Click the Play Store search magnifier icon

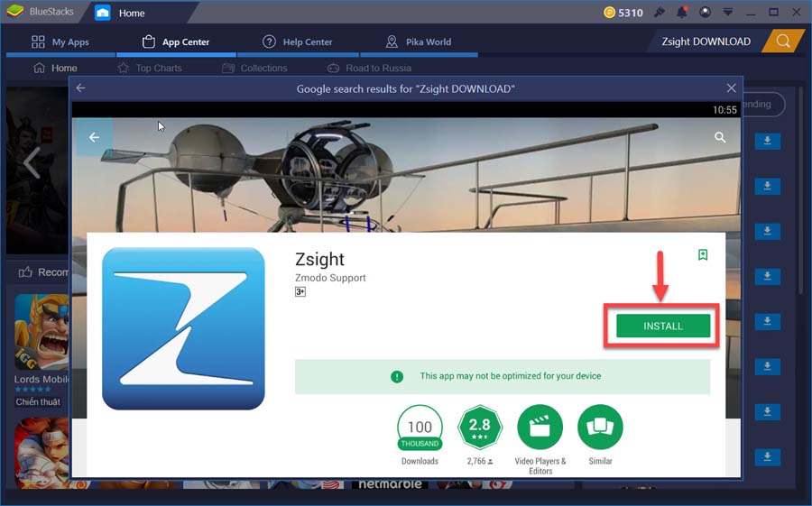[720, 137]
